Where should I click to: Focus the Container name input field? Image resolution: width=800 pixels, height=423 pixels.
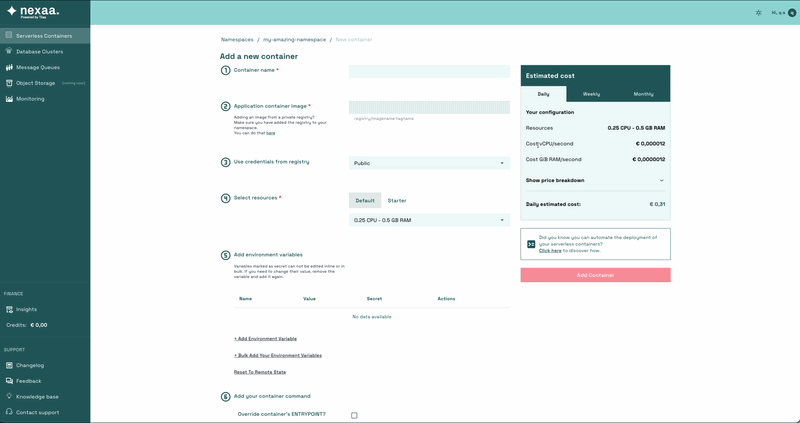tap(429, 71)
